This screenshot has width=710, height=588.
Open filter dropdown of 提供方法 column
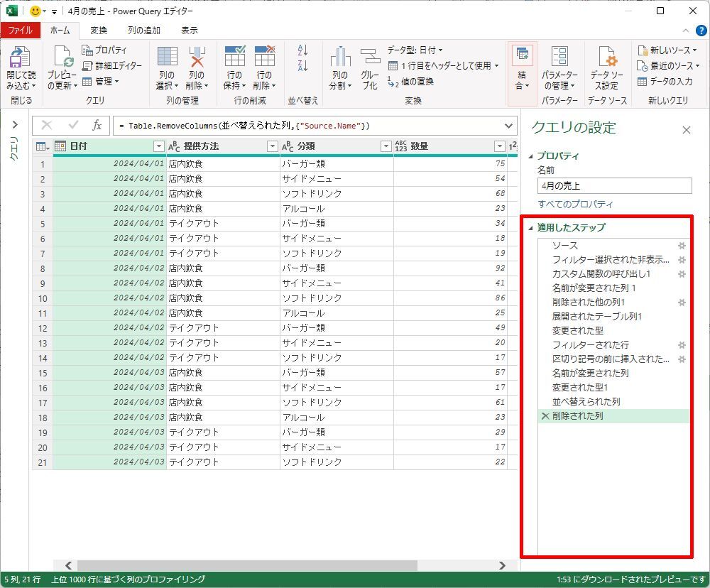[272, 146]
